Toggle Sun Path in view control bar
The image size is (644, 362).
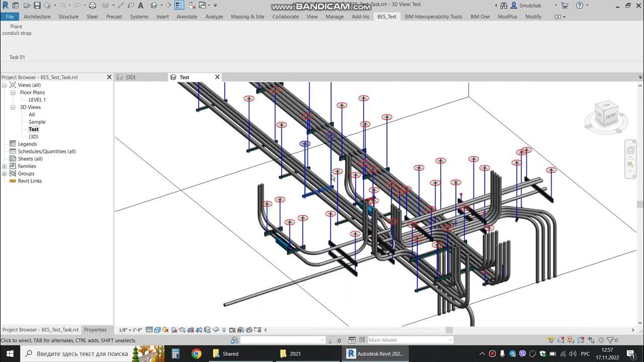(x=166, y=330)
